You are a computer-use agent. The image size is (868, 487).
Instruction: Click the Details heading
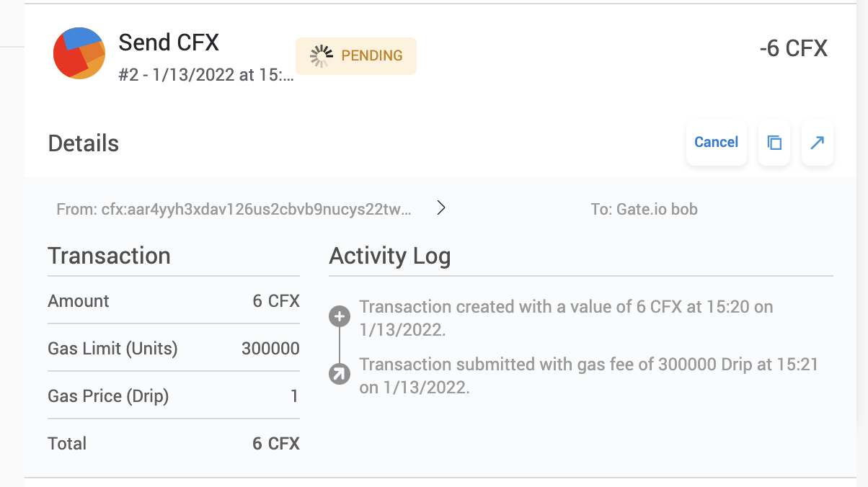(x=83, y=143)
